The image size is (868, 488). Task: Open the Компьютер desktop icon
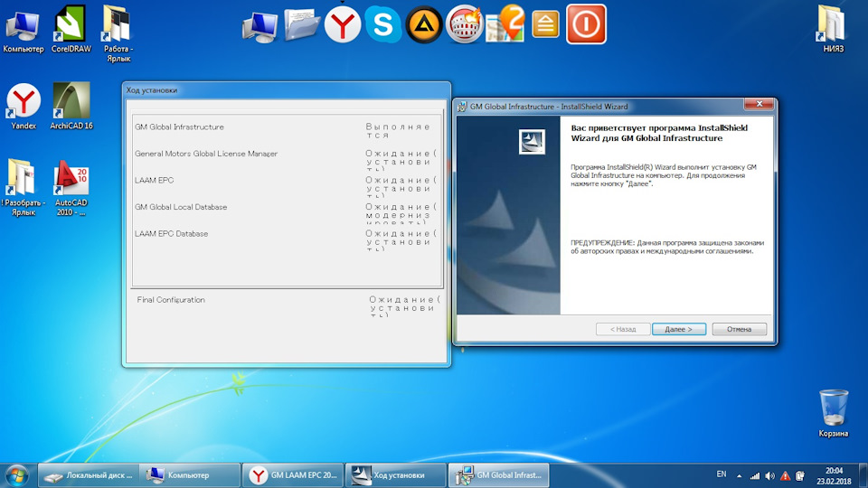pyautogui.click(x=23, y=33)
